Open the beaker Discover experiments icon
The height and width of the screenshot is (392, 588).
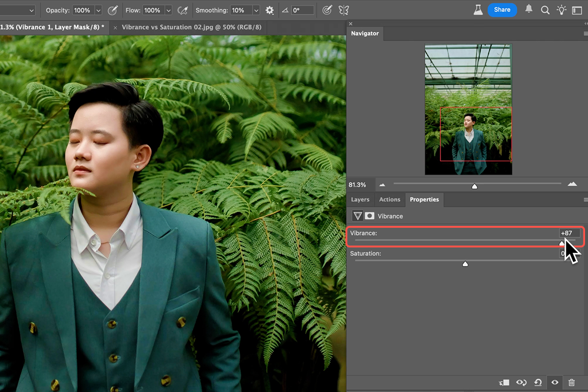pyautogui.click(x=477, y=10)
